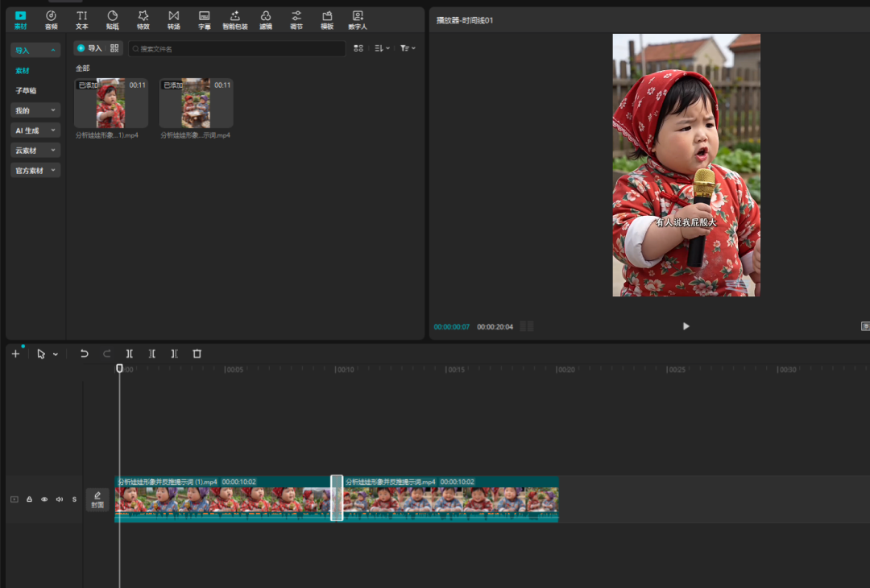Click the 封面 cover button
870x588 pixels.
tap(97, 499)
